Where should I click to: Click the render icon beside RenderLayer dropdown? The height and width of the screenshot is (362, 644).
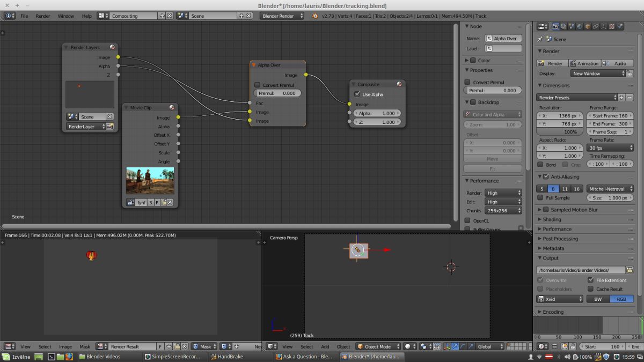pyautogui.click(x=110, y=127)
